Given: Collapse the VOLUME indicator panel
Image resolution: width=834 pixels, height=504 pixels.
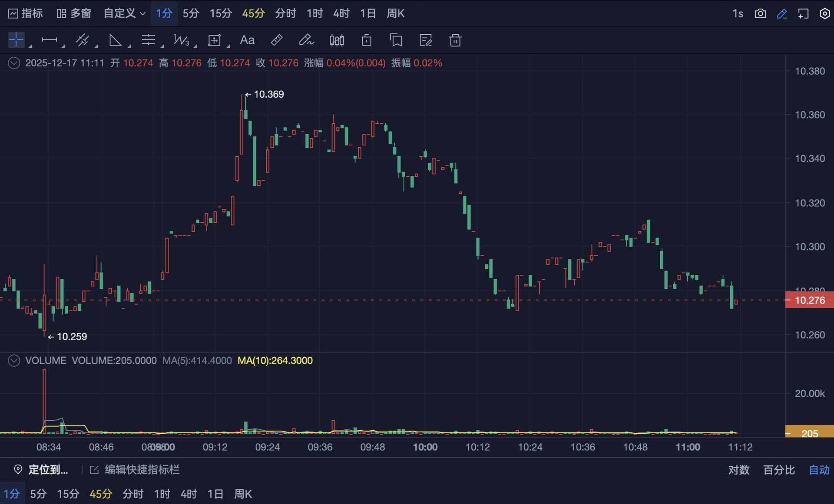Looking at the screenshot, I should pyautogui.click(x=14, y=361).
